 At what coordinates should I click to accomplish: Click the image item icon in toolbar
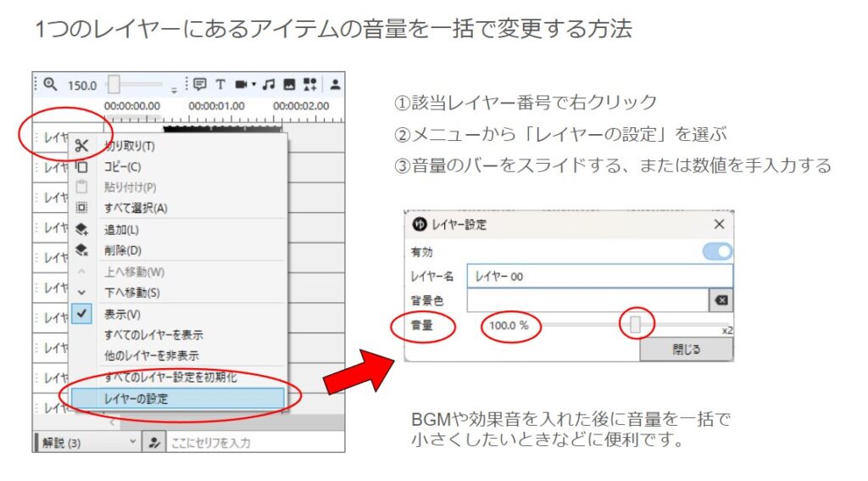pos(289,84)
